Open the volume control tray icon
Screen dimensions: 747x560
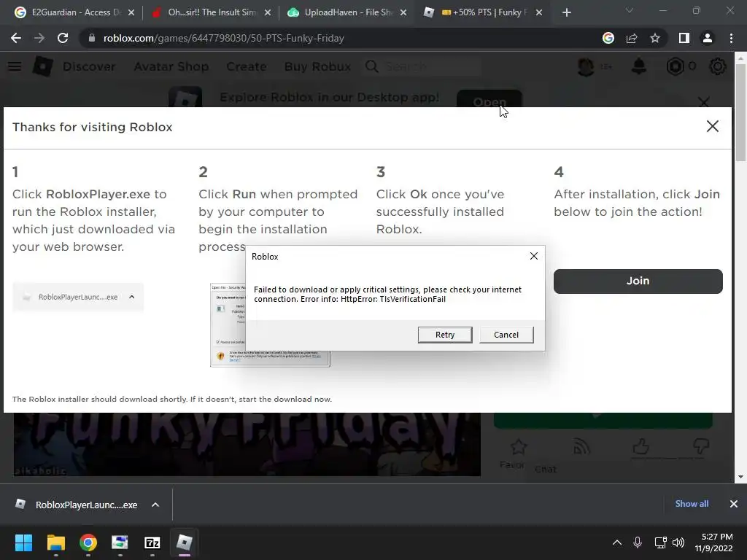point(678,542)
